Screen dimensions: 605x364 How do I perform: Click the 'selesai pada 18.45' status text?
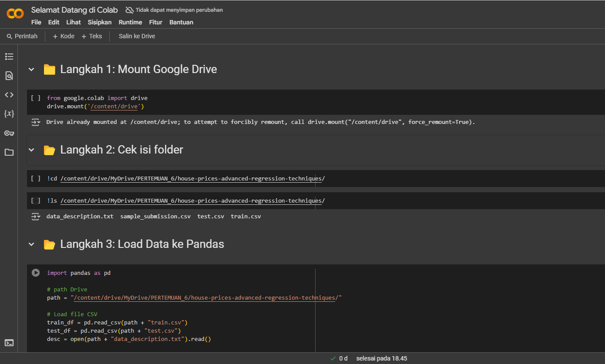point(381,359)
